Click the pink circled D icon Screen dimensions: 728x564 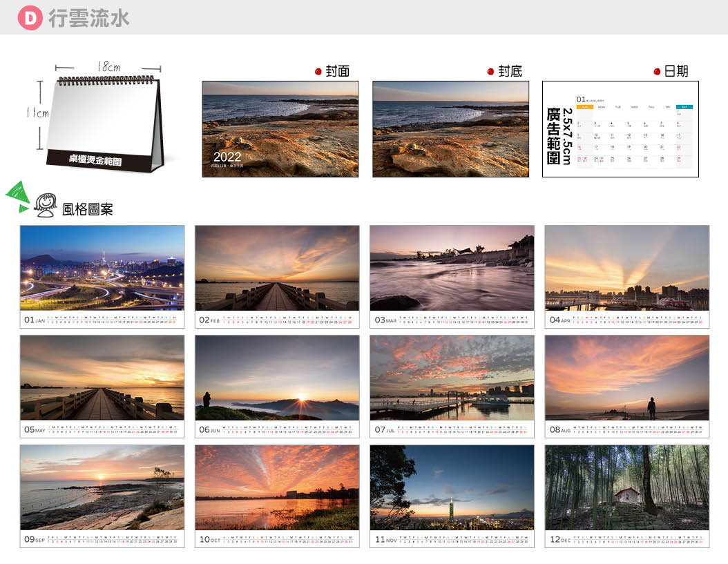(30, 19)
